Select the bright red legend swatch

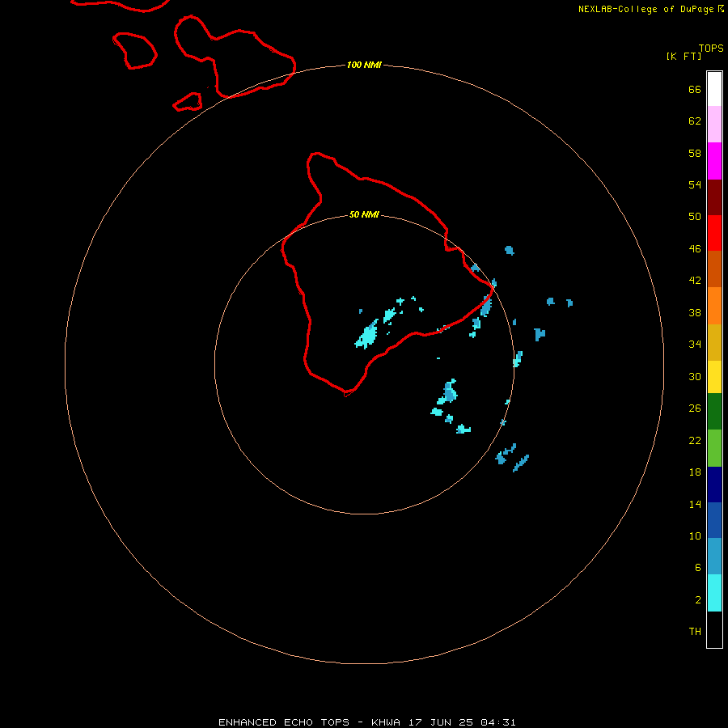(x=714, y=233)
